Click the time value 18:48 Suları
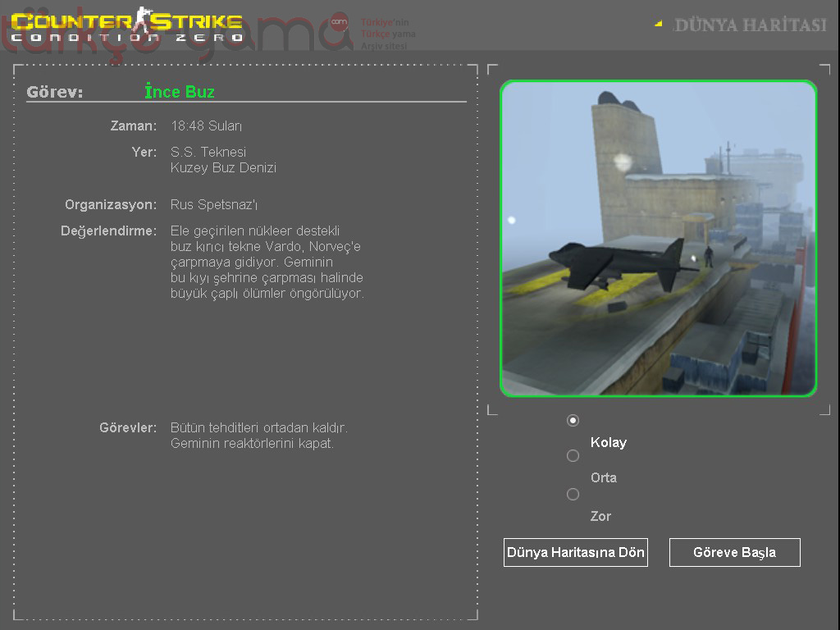 tap(206, 126)
